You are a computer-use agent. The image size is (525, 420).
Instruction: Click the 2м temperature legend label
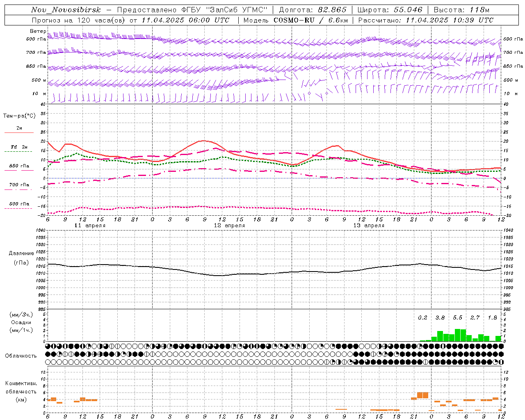pyautogui.click(x=19, y=128)
